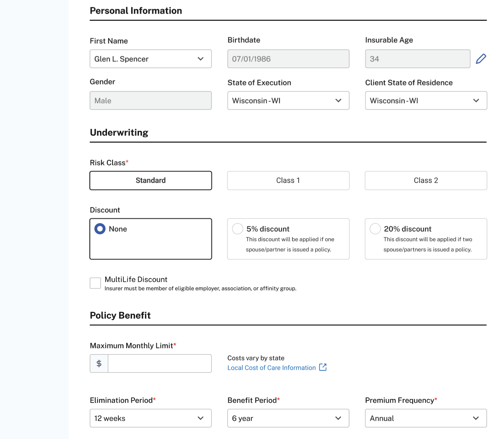Viewport: 504px width, 439px height.
Task: Edit insurable age with pencil icon
Action: pos(481,59)
